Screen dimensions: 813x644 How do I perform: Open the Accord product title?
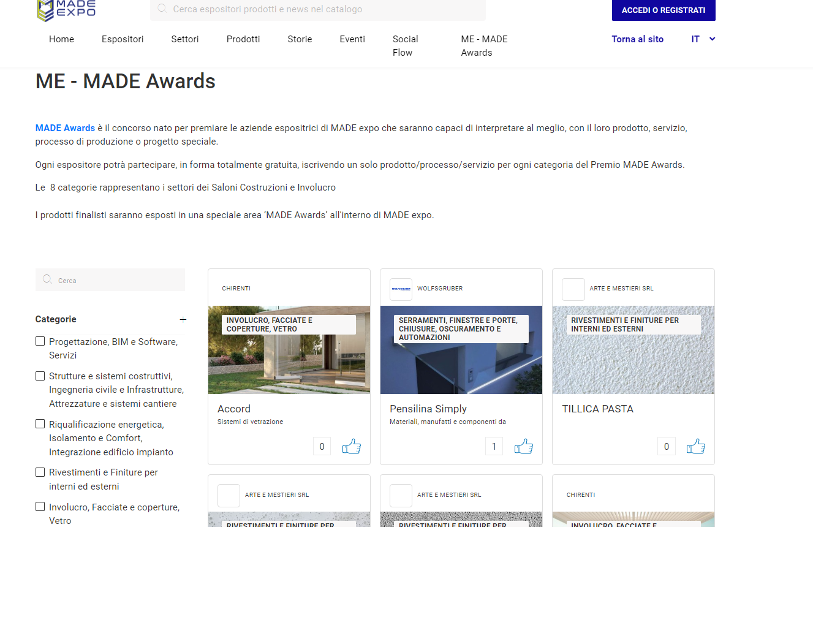pos(234,409)
